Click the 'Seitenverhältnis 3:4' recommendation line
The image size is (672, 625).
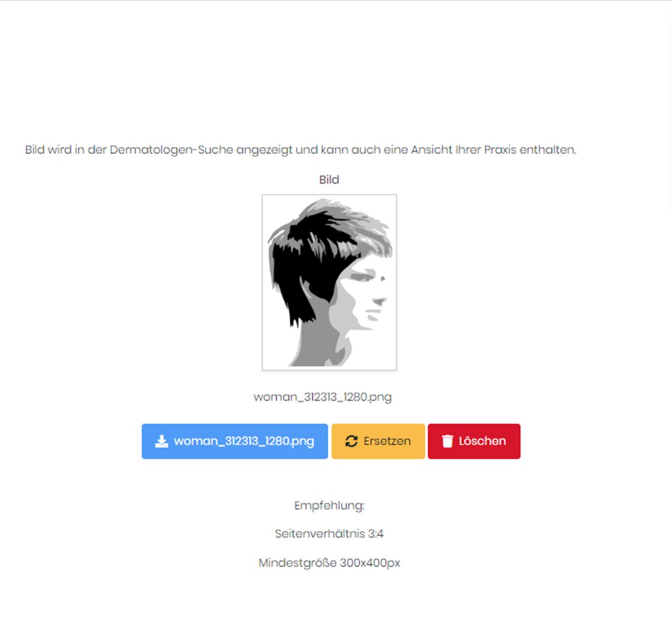(329, 534)
